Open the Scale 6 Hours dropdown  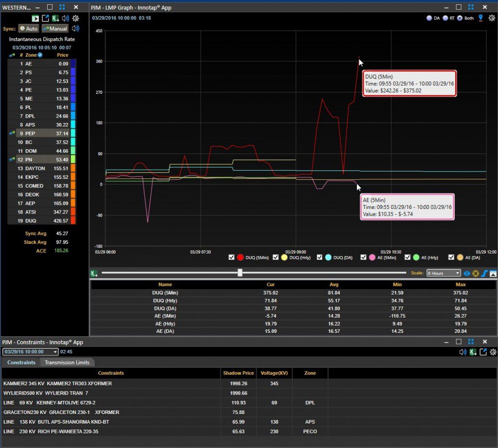pyautogui.click(x=443, y=273)
